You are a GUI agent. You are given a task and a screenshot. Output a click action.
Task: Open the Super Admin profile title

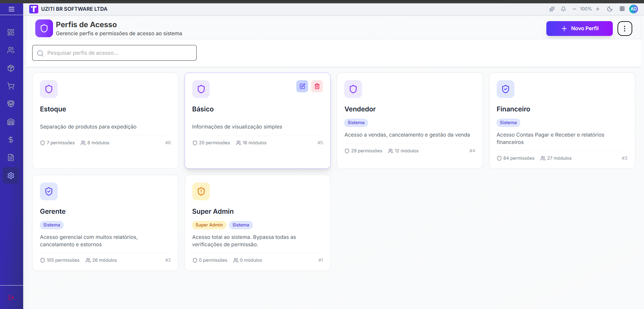[x=213, y=211]
